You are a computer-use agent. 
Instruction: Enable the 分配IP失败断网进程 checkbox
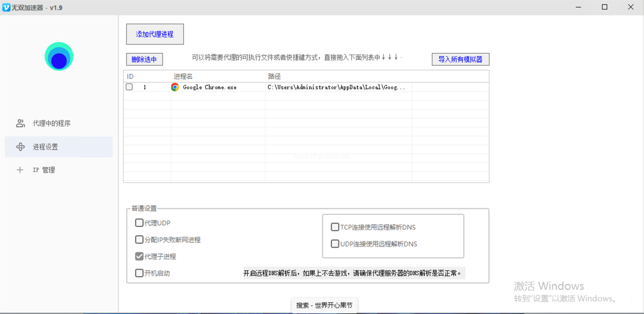[139, 240]
